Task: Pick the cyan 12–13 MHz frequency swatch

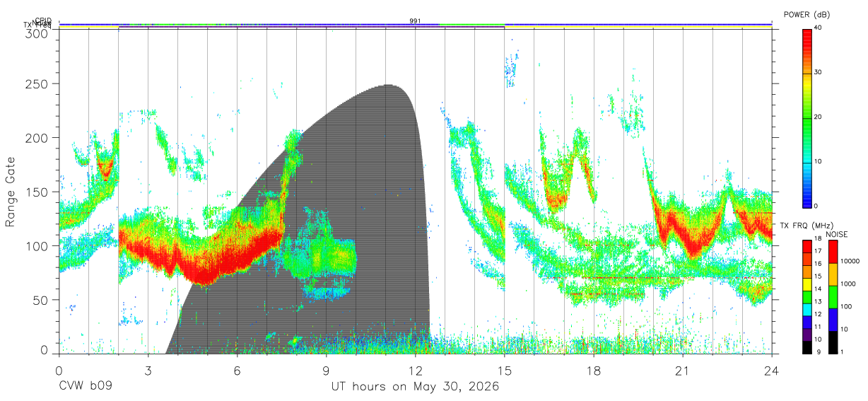Action: (807, 308)
